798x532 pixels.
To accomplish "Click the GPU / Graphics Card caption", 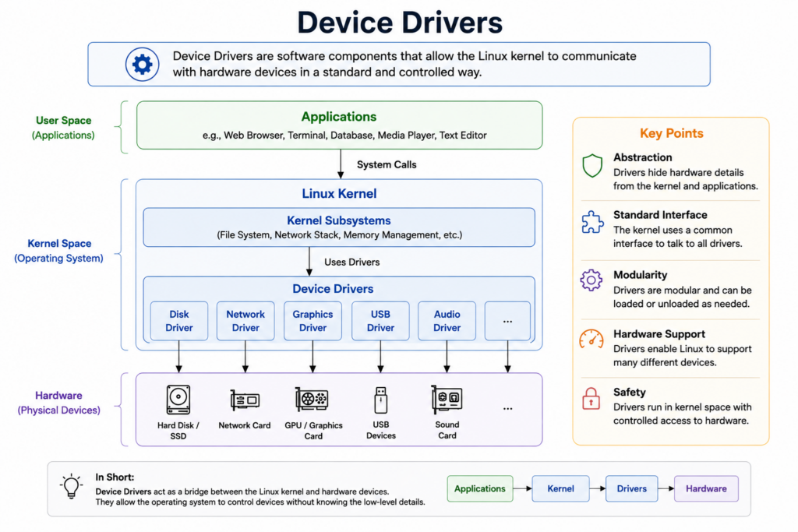I will tap(313, 431).
